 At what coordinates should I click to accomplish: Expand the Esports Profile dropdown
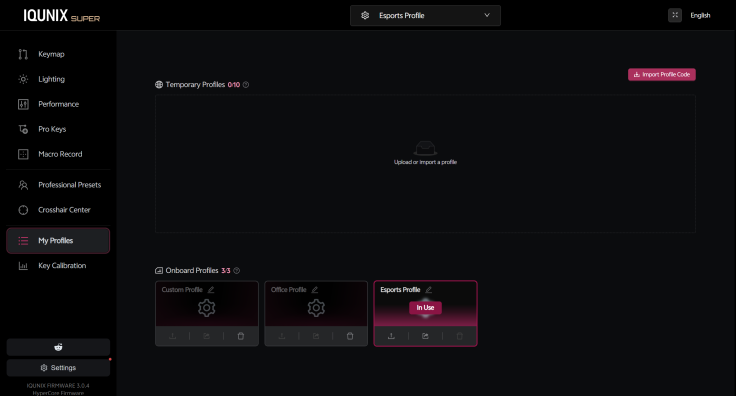425,15
